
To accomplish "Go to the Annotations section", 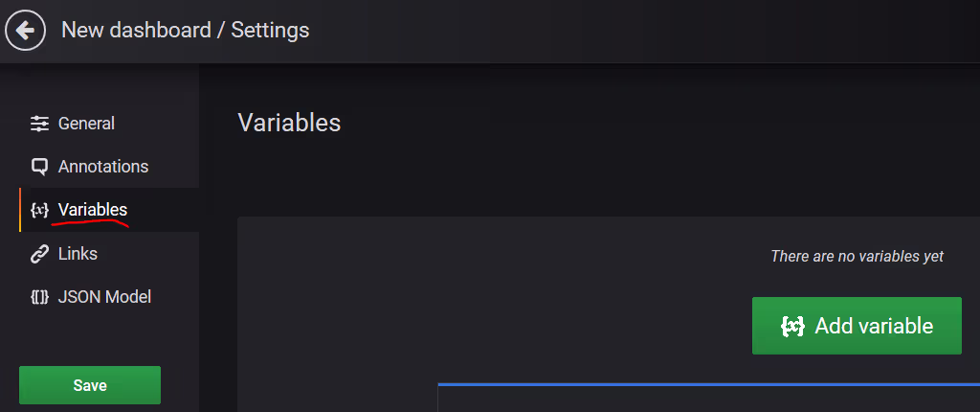I will [103, 167].
